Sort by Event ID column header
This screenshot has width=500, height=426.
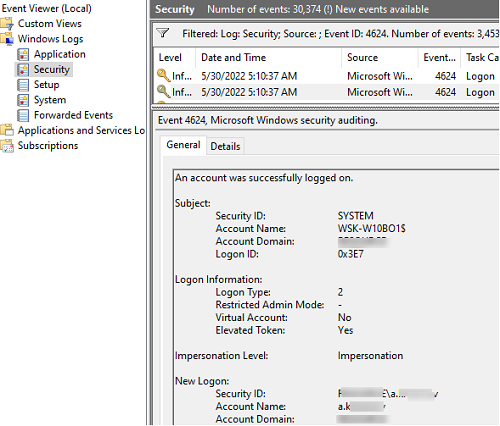[439, 58]
